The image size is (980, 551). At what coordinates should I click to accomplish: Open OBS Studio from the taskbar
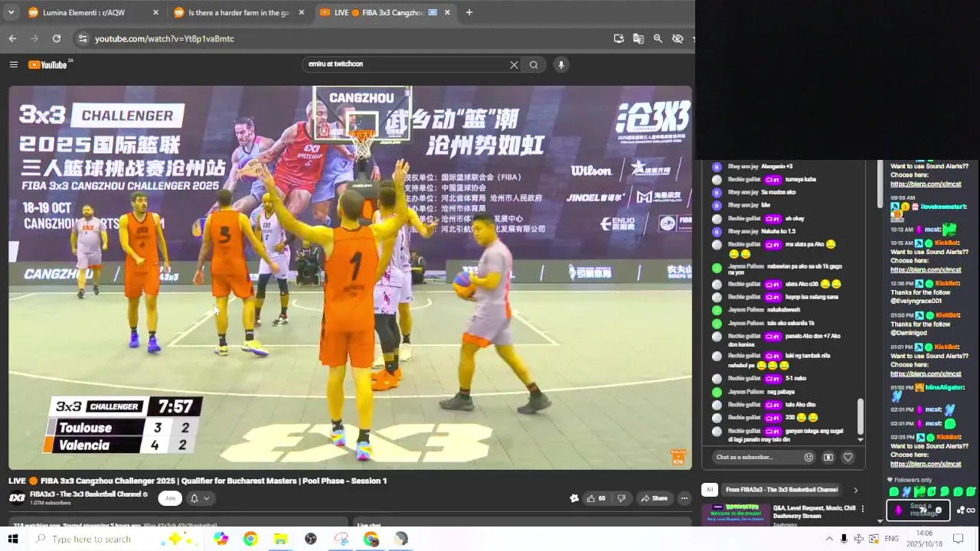[x=311, y=539]
